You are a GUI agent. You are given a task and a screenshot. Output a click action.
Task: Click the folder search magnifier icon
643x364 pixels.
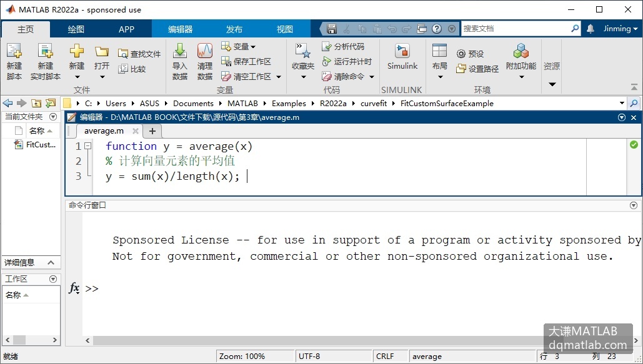[634, 103]
